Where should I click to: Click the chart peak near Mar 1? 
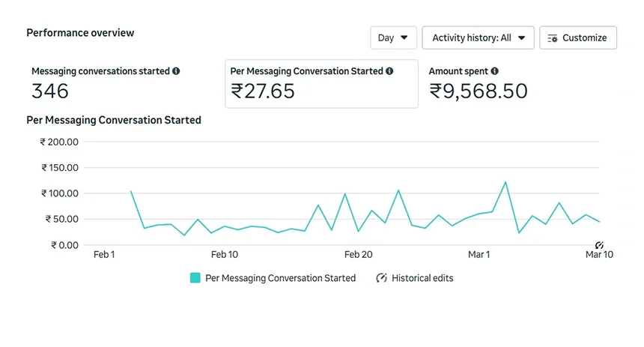pyautogui.click(x=505, y=182)
